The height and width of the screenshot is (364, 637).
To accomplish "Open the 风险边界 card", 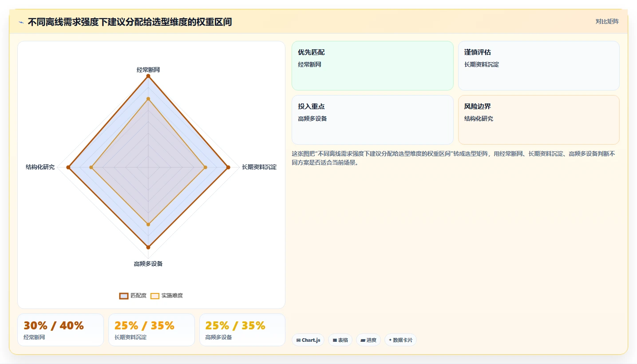I will coord(538,120).
